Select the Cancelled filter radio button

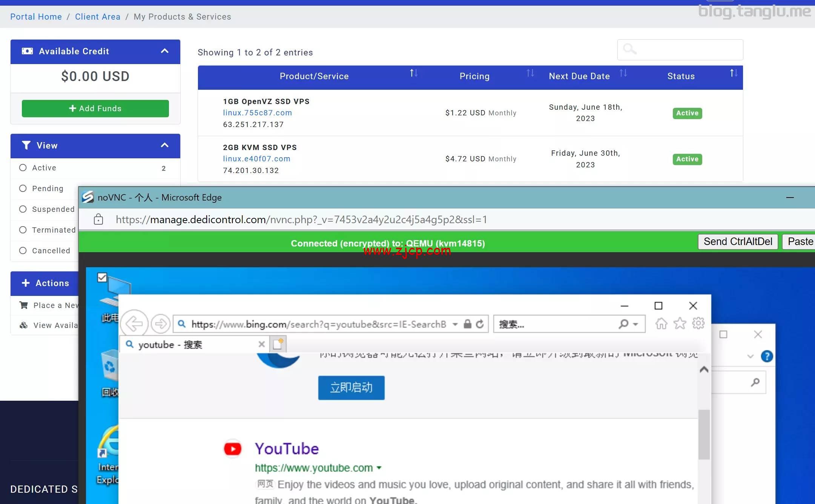pyautogui.click(x=23, y=251)
